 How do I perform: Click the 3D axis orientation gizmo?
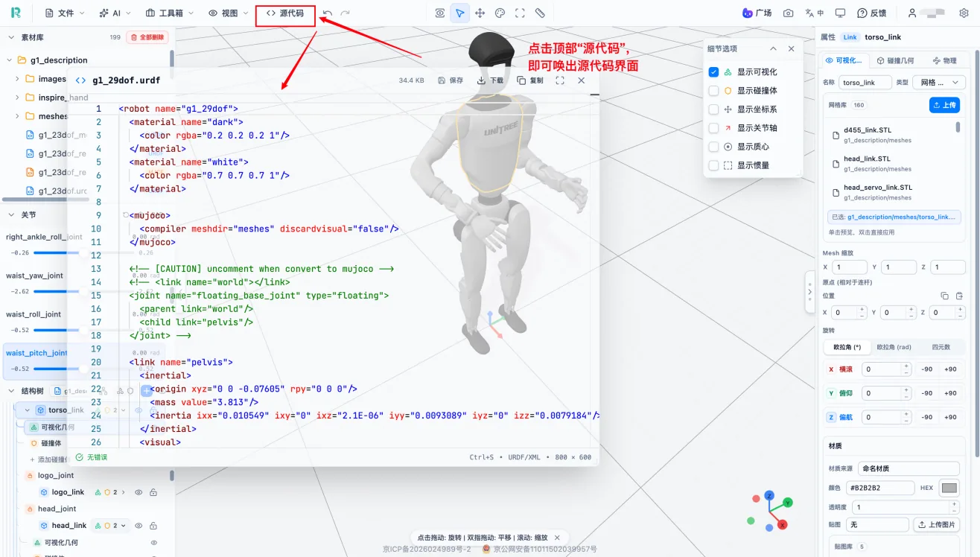[x=771, y=509]
